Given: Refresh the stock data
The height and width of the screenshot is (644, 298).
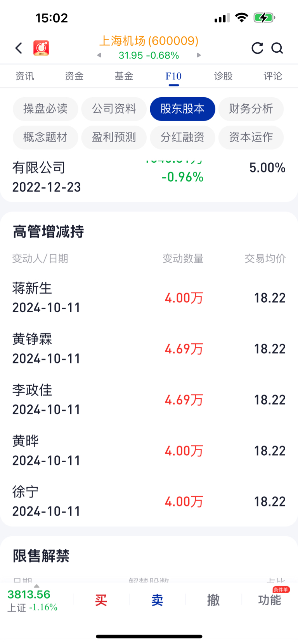Looking at the screenshot, I should point(257,48).
